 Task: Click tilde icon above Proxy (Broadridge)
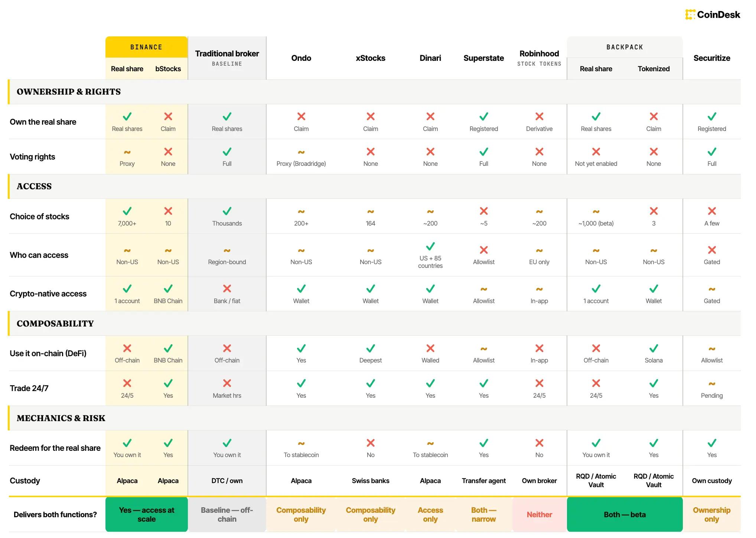(301, 152)
